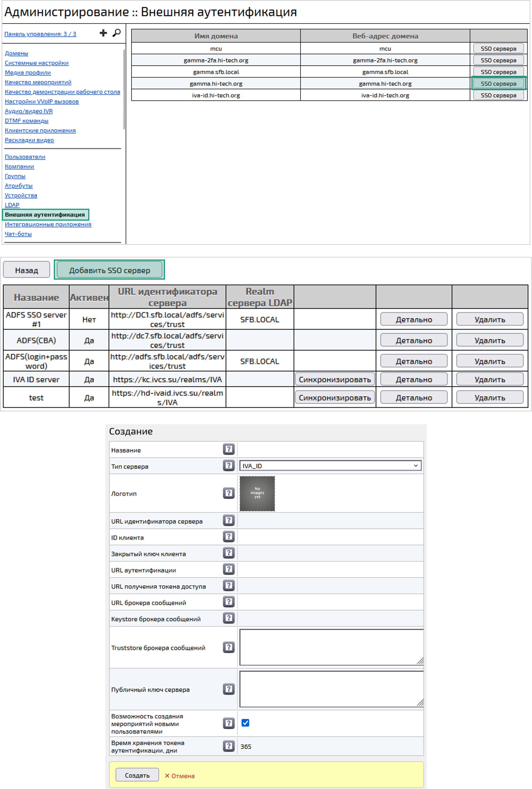Click the plus icon in control panel header
532x789 pixels.
point(103,33)
